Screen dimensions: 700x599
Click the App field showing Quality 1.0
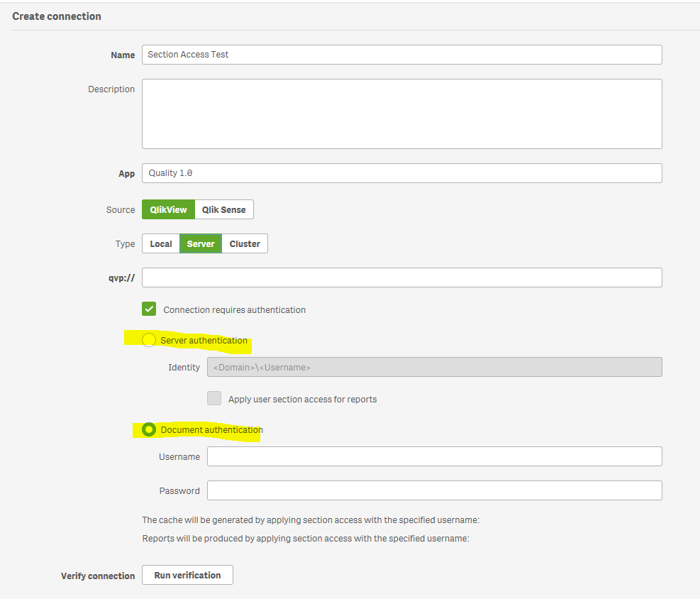pyautogui.click(x=401, y=173)
